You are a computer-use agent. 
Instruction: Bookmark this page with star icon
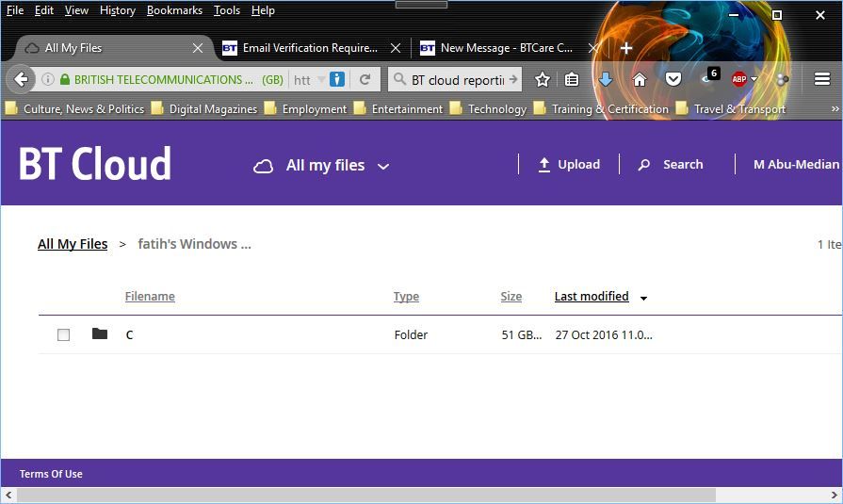[x=543, y=80]
